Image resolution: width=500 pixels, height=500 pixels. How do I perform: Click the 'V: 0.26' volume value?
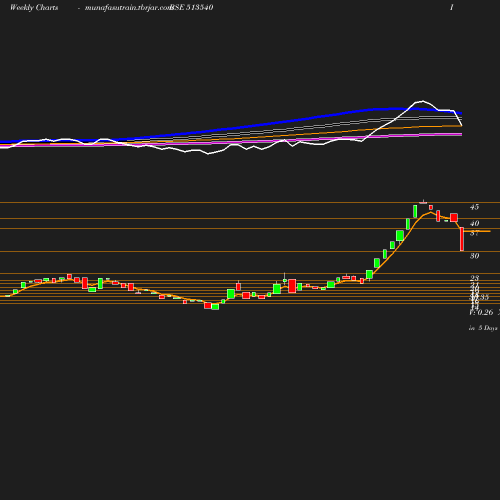(x=481, y=312)
